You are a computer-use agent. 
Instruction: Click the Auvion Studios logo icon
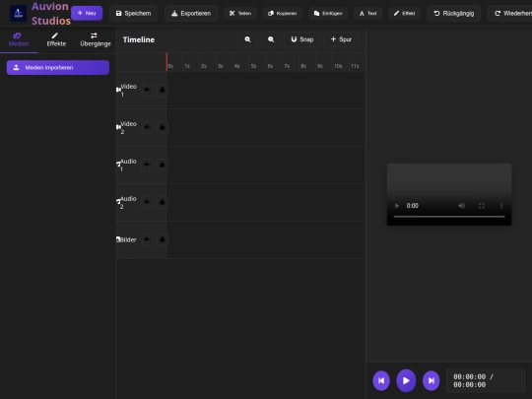[x=18, y=14]
